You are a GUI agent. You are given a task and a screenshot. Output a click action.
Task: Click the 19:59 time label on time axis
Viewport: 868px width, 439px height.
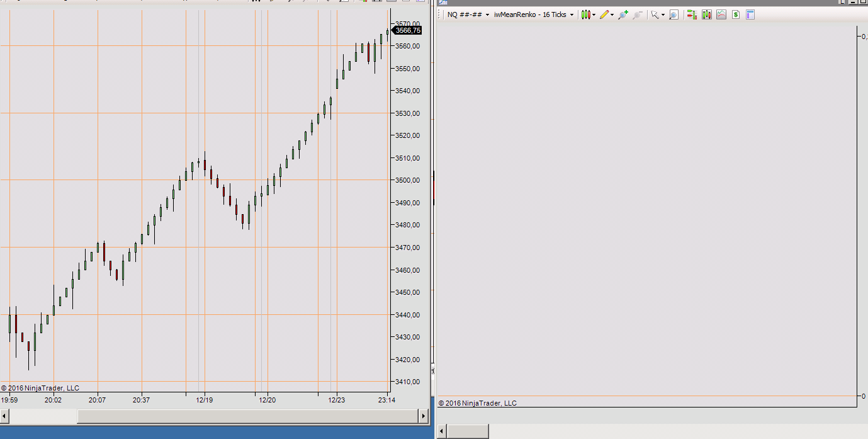tap(9, 400)
